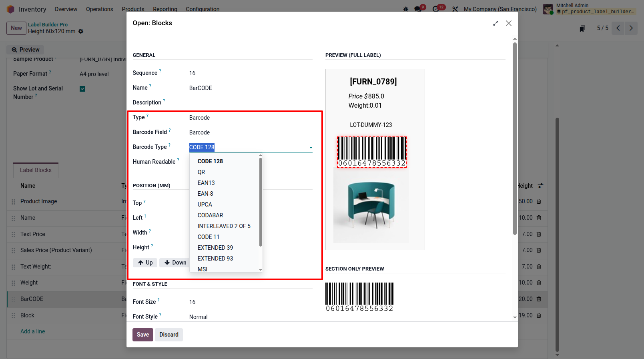Open the Products menu
Screen dimensions: 644x359
[133, 9]
